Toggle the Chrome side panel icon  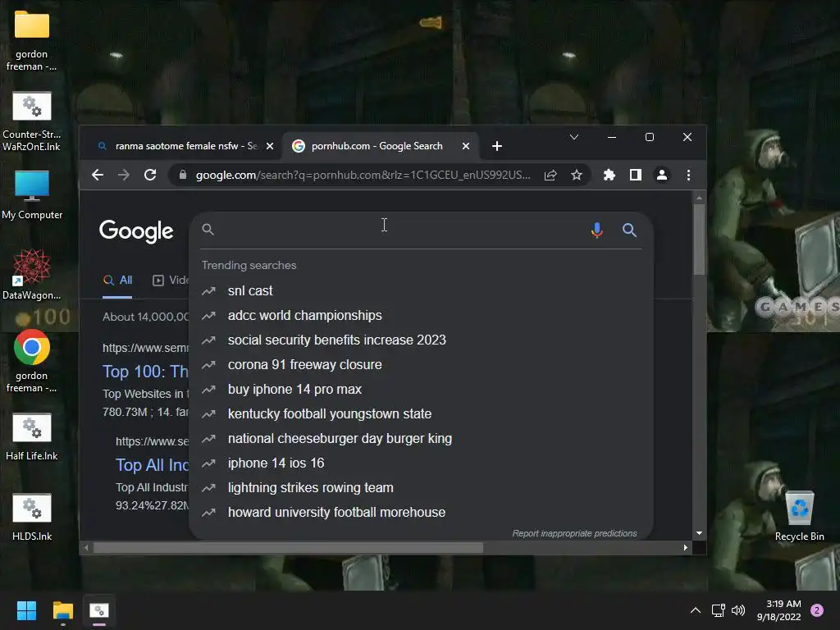[x=636, y=175]
